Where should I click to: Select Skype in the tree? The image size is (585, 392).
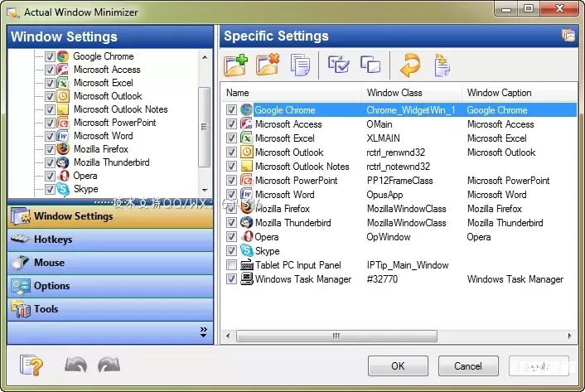point(86,189)
